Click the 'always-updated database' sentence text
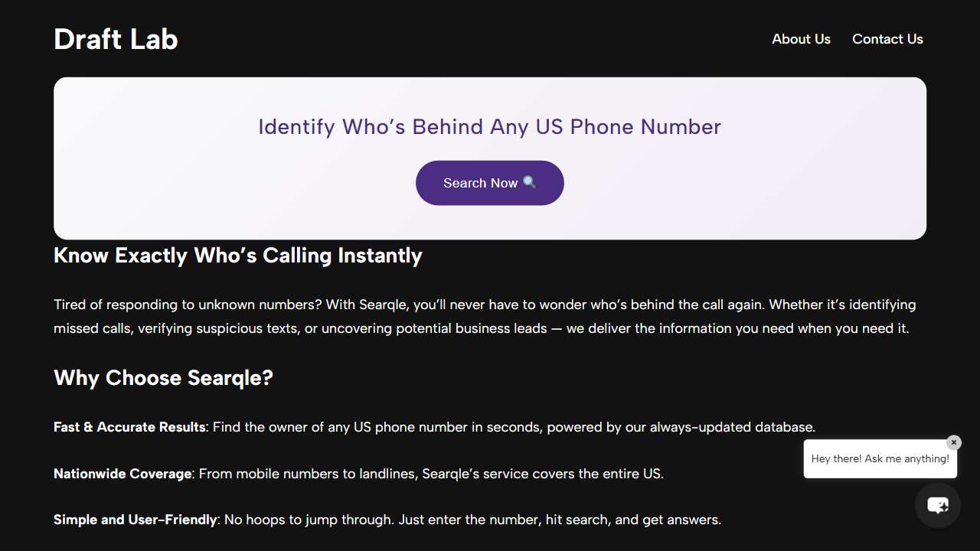This screenshot has width=980, height=551. 514,427
